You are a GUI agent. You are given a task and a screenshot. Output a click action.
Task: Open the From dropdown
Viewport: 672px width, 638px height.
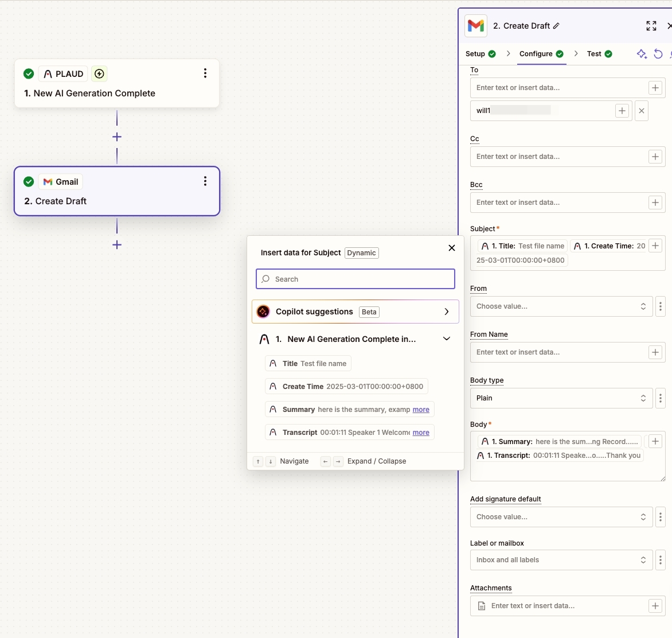(x=561, y=306)
